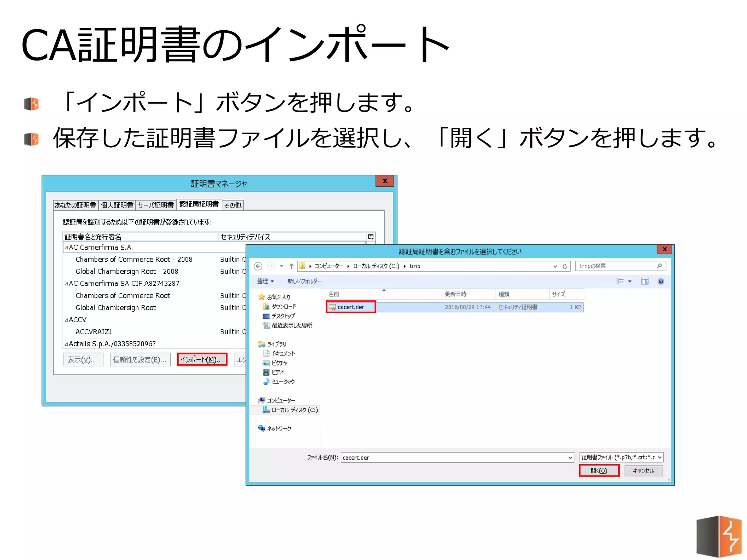Screen dimensions: 747x560
Task: Click the 開く(O) button
Action: [x=599, y=471]
